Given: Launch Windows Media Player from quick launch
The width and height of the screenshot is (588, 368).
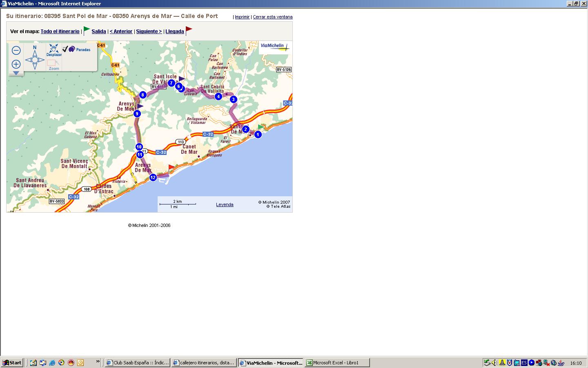Looking at the screenshot, I should pyautogui.click(x=62, y=363).
